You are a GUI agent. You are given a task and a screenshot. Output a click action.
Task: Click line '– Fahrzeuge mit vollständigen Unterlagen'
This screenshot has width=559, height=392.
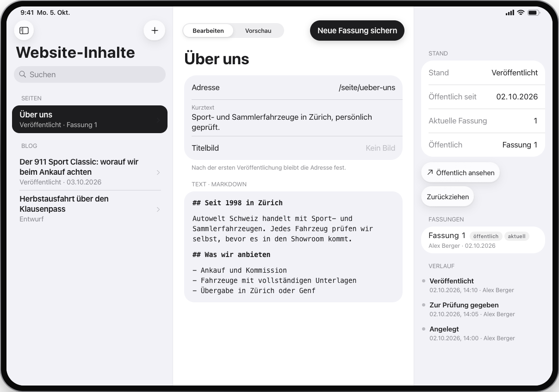[x=274, y=281]
